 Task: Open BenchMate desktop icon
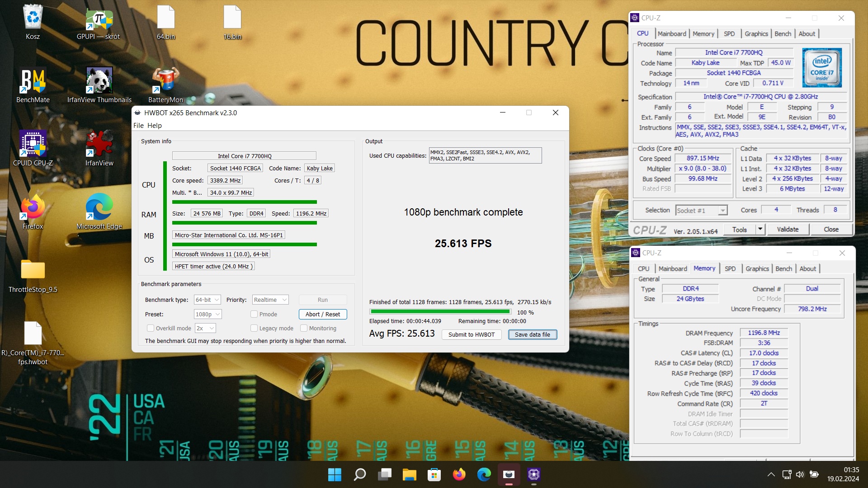coord(33,86)
